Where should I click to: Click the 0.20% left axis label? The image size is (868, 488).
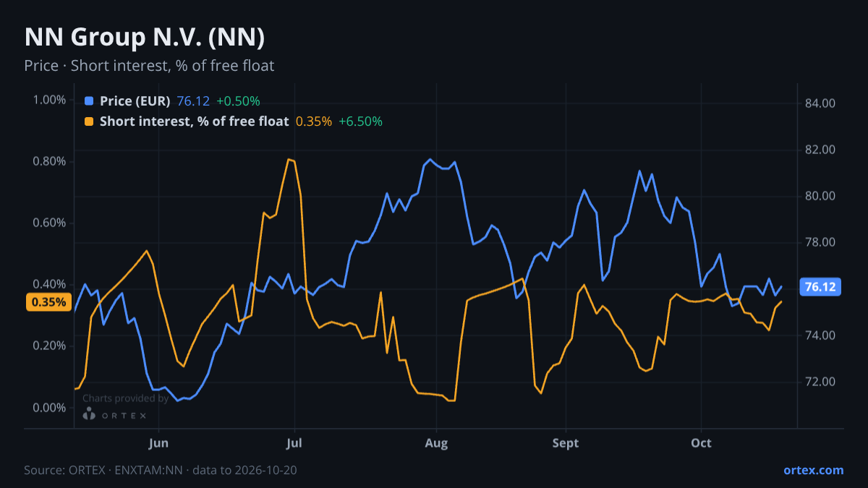pos(49,346)
